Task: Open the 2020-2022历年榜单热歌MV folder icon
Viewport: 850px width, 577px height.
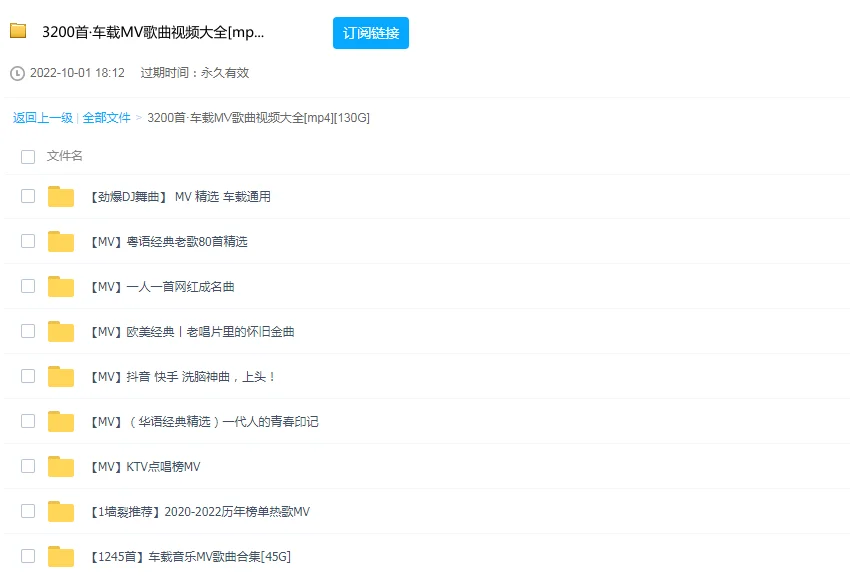Action: coord(60,511)
